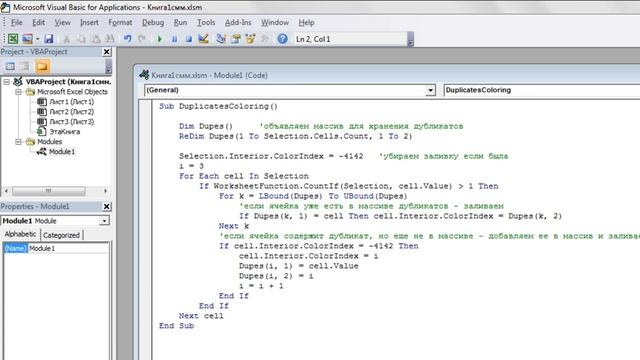Switch to the Categorized tab
This screenshot has height=360, width=640.
(x=61, y=235)
